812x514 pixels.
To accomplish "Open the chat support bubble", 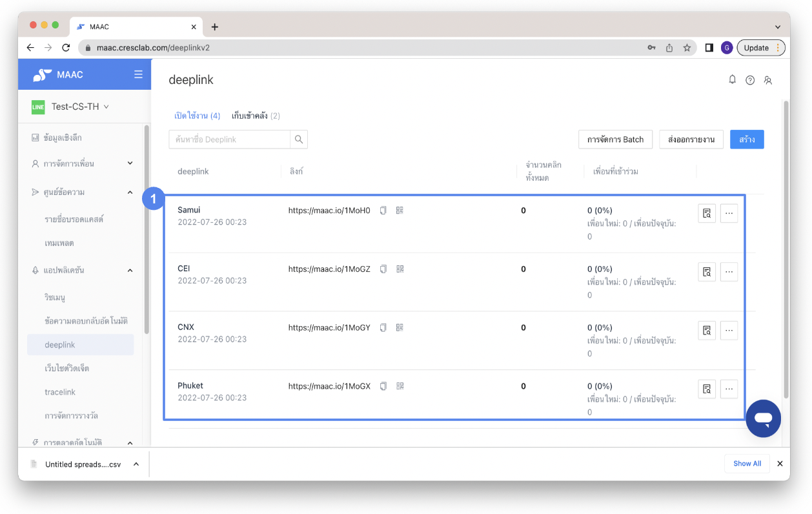I will click(763, 418).
